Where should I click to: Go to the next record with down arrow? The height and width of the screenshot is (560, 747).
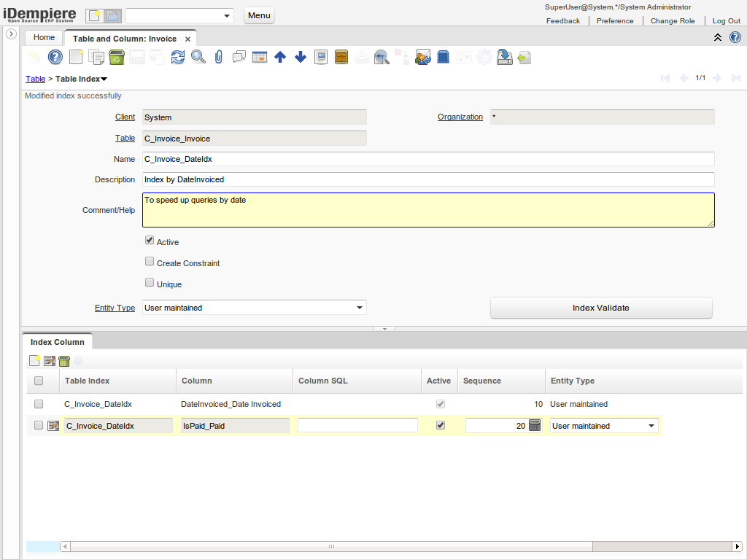[301, 57]
